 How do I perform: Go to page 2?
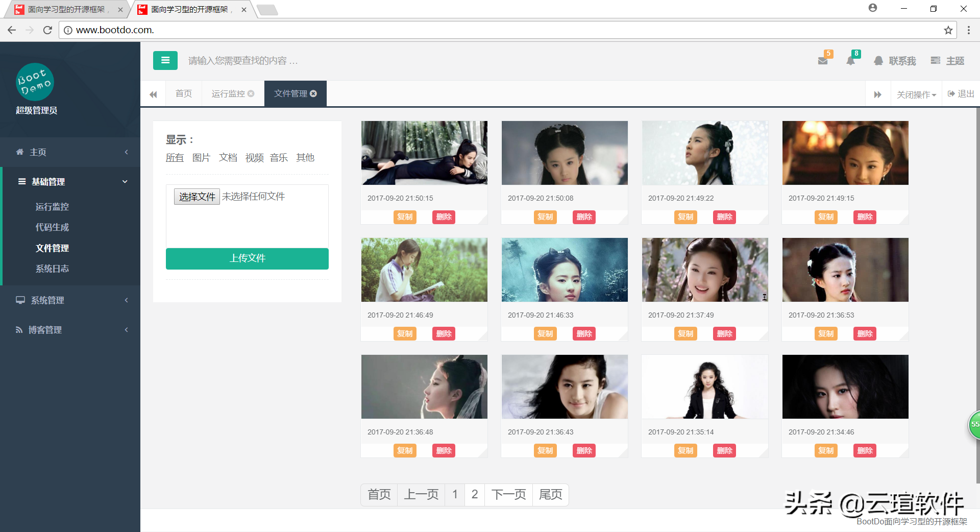click(475, 495)
